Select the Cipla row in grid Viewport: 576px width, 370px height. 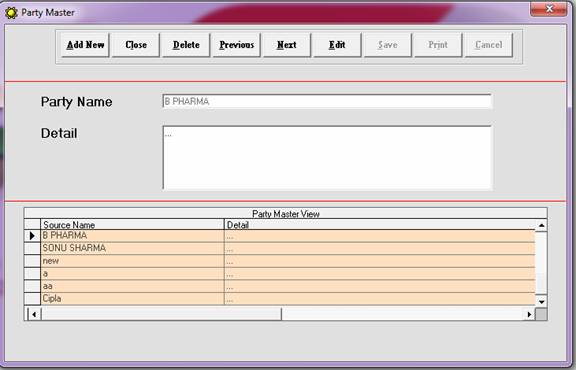coord(288,299)
